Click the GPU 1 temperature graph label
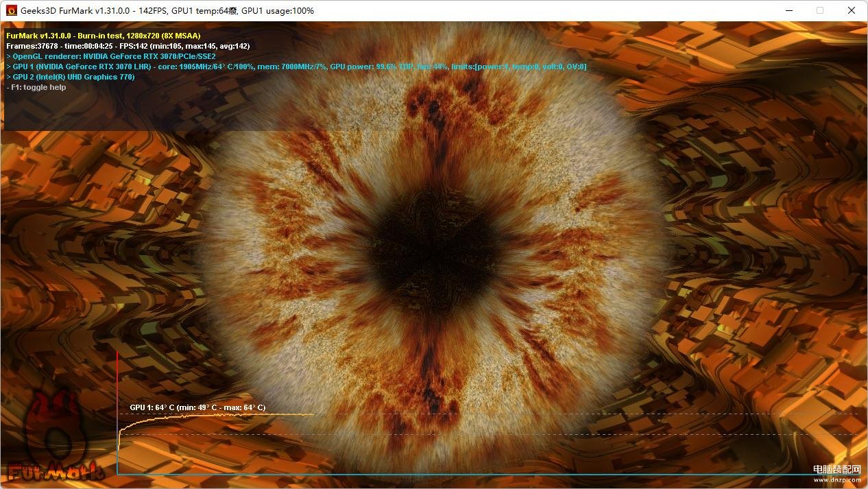The height and width of the screenshot is (489, 868). coord(197,407)
